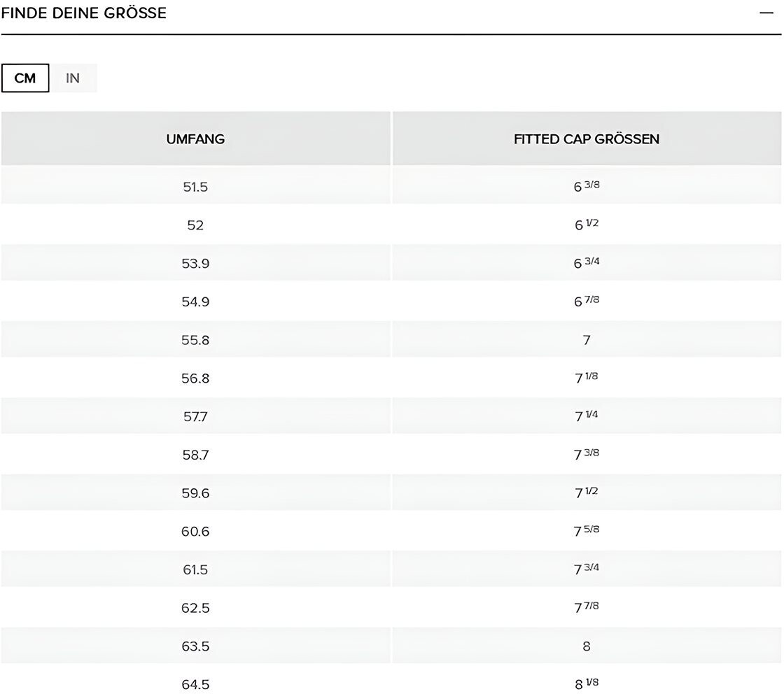
Task: Select the 54.9 circumference row value
Action: [195, 302]
